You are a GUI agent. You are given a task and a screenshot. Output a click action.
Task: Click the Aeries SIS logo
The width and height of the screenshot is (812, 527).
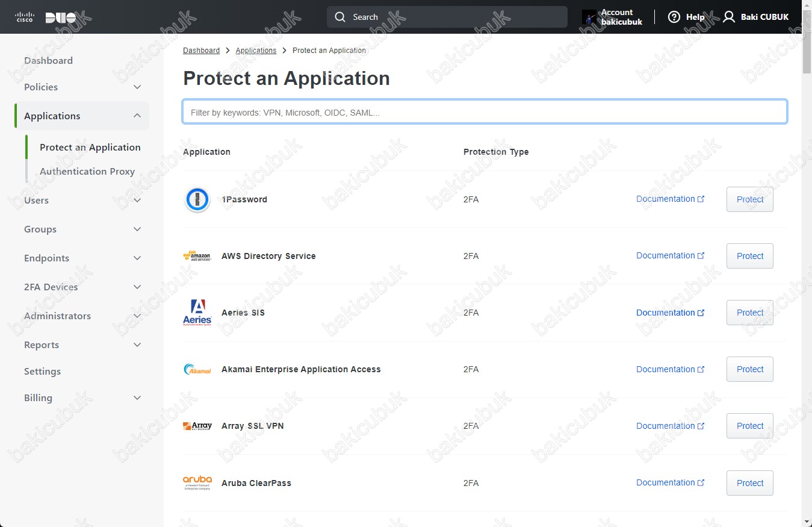[x=197, y=313]
